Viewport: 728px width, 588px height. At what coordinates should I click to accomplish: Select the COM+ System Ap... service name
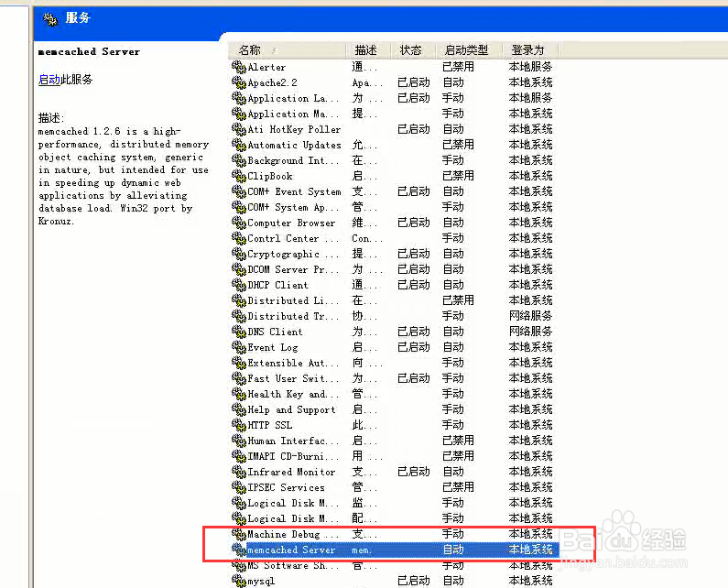click(293, 207)
